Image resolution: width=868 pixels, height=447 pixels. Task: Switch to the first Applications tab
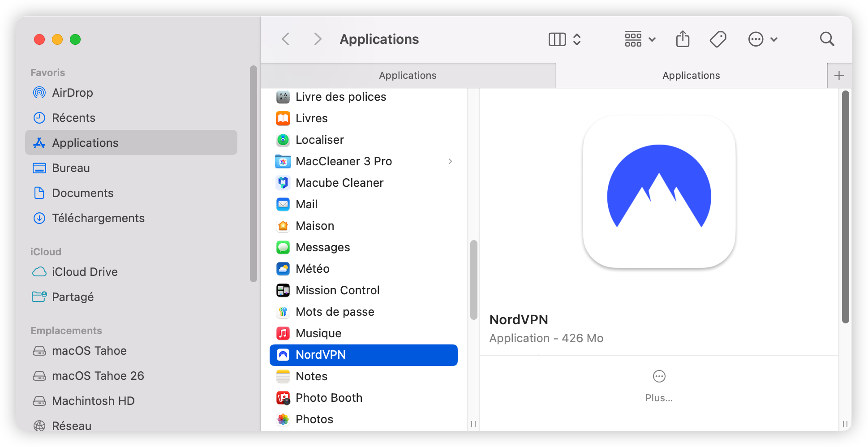click(x=408, y=75)
